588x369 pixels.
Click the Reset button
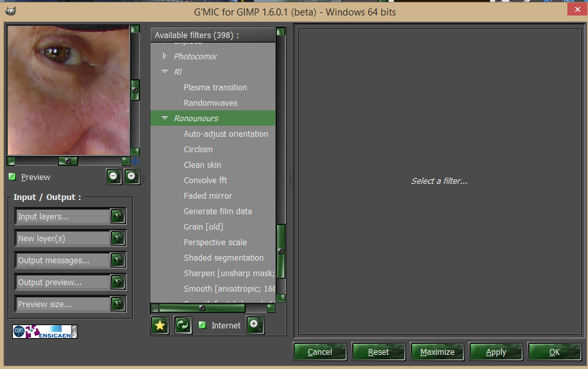tap(378, 352)
